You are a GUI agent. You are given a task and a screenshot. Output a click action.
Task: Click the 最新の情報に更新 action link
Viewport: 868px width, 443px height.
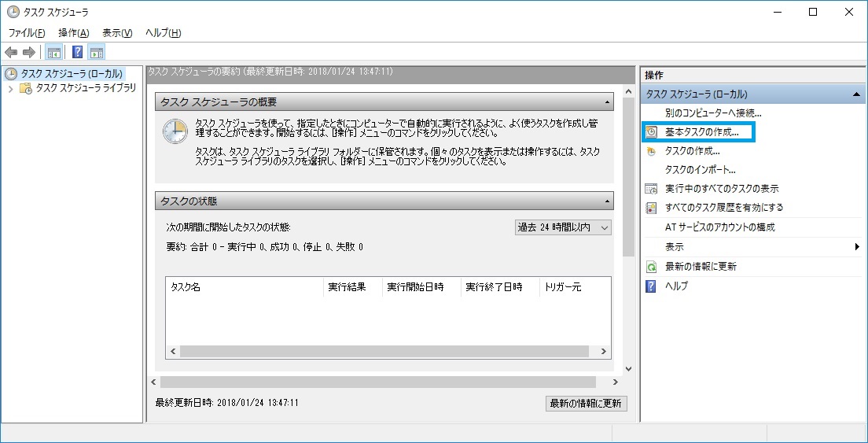(x=701, y=267)
